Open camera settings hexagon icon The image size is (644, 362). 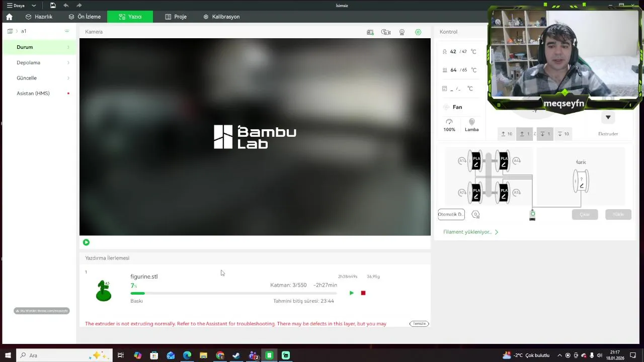pos(418,32)
